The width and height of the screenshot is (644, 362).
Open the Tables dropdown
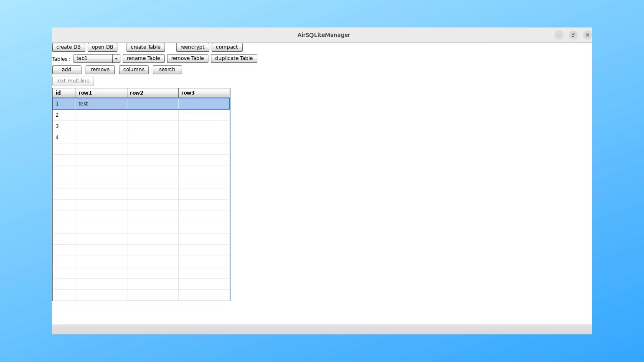pyautogui.click(x=116, y=59)
